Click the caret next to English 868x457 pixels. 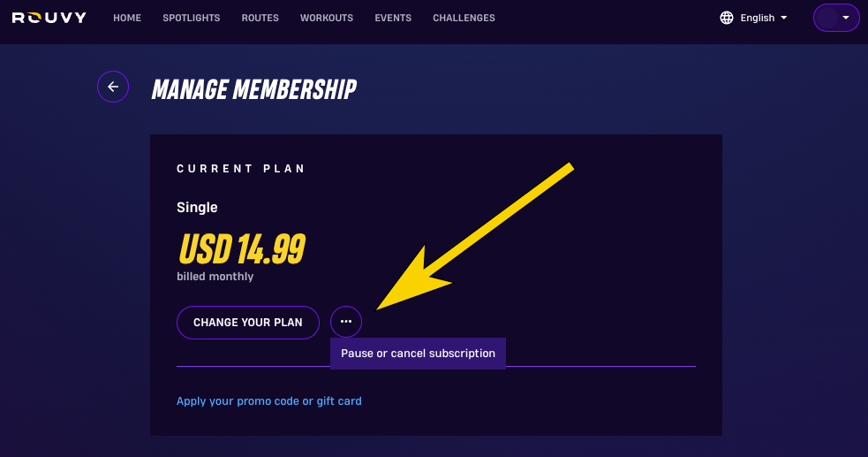(784, 18)
